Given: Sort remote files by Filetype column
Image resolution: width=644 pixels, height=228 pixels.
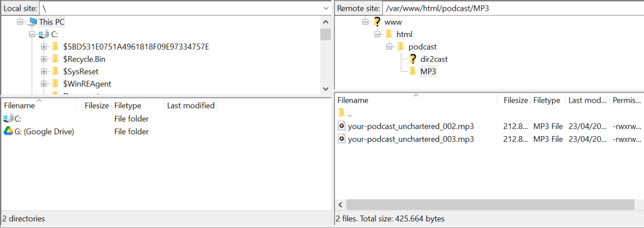Looking at the screenshot, I should coord(548,100).
